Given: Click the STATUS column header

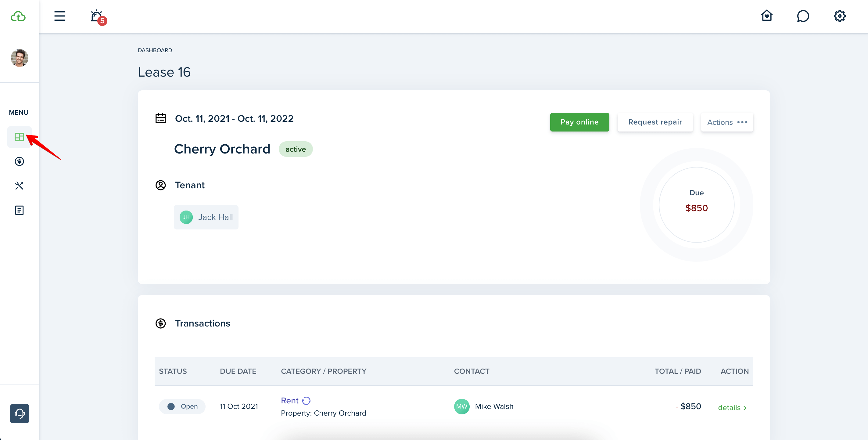Looking at the screenshot, I should (173, 371).
